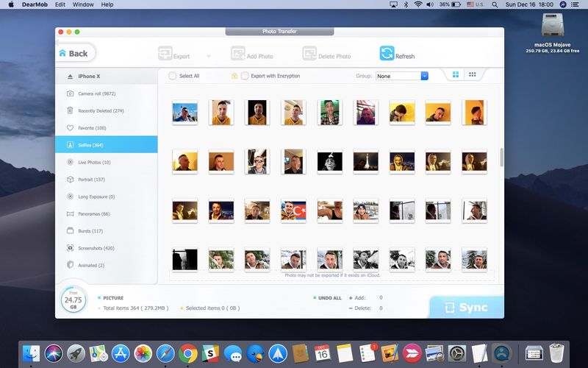Open the Trash in the dock

[x=556, y=353]
